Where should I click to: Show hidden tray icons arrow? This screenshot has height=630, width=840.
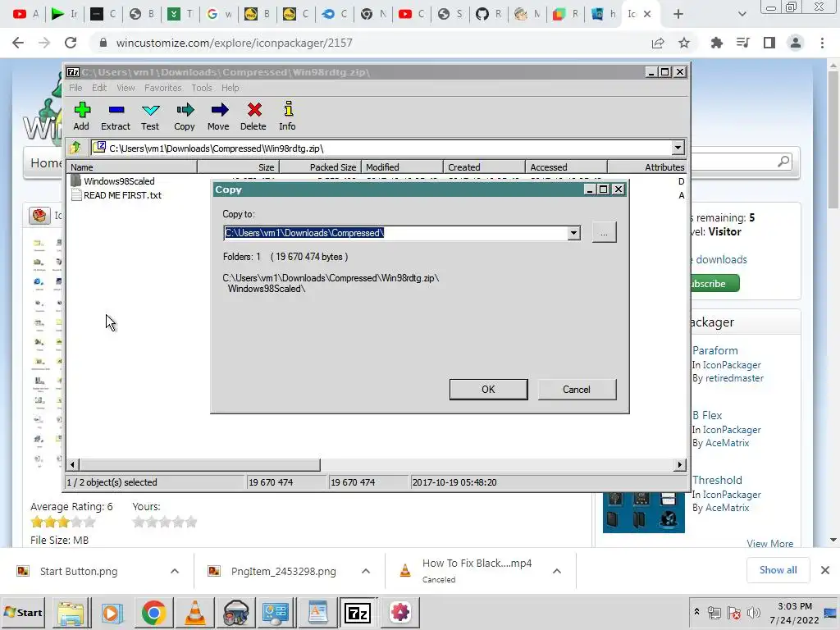(x=696, y=612)
